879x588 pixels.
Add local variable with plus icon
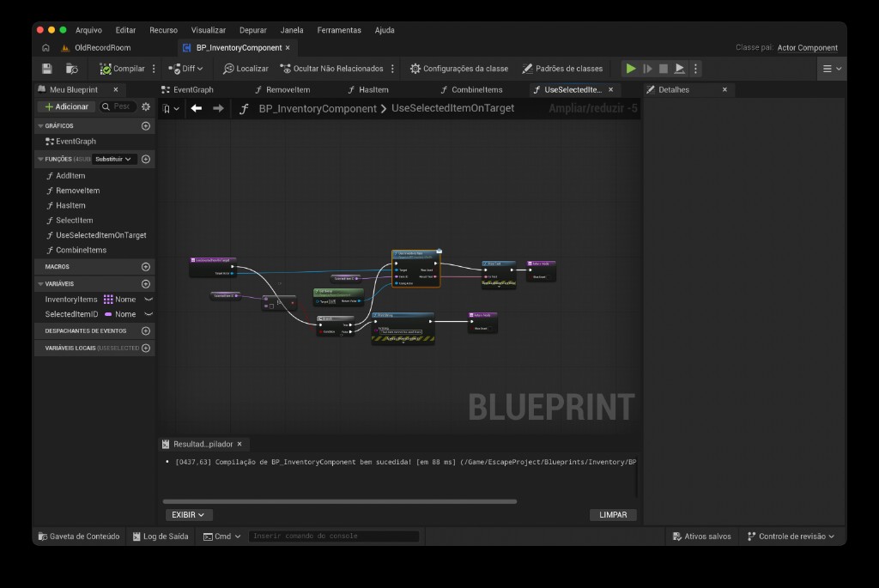(x=146, y=349)
